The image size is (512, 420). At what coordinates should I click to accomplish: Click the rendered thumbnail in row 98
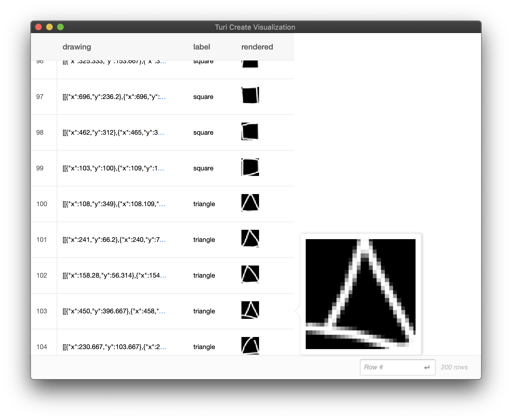250,131
